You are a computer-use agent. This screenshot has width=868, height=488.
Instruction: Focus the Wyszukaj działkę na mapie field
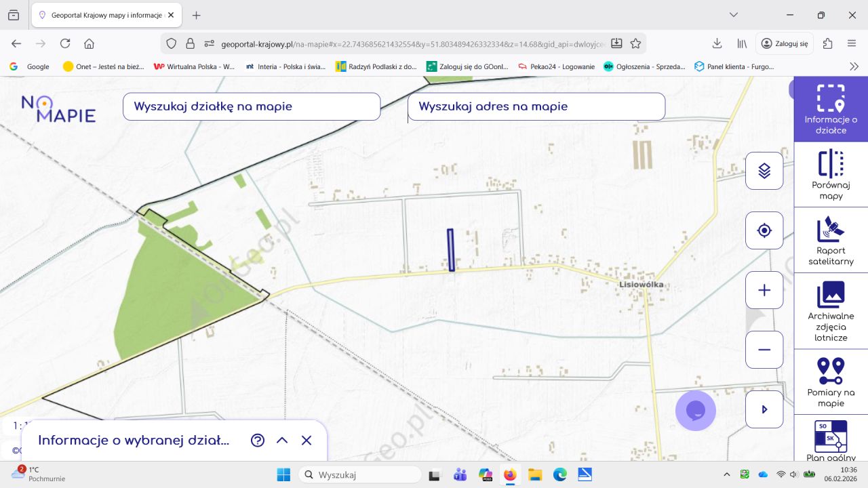point(252,106)
